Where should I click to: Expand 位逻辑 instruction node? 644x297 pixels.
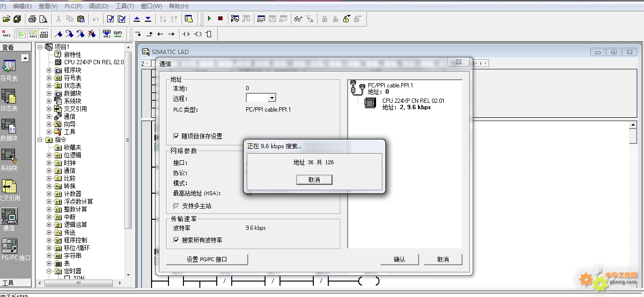tap(49, 155)
